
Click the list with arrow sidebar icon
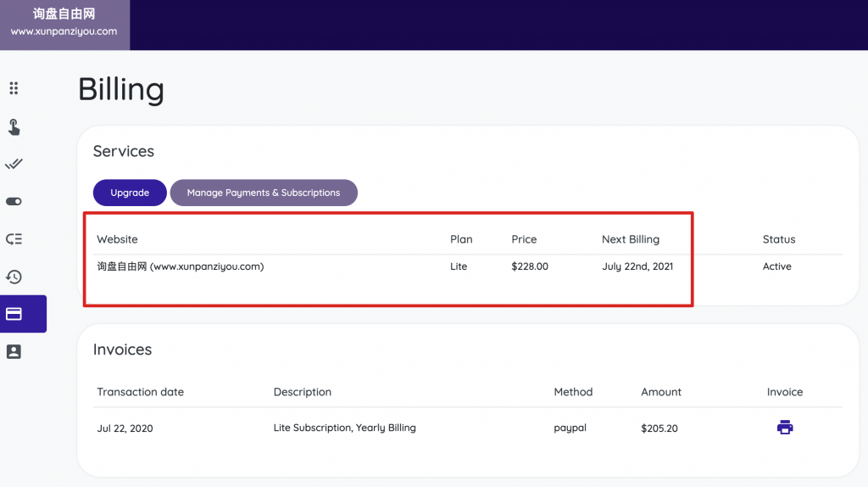tap(14, 239)
